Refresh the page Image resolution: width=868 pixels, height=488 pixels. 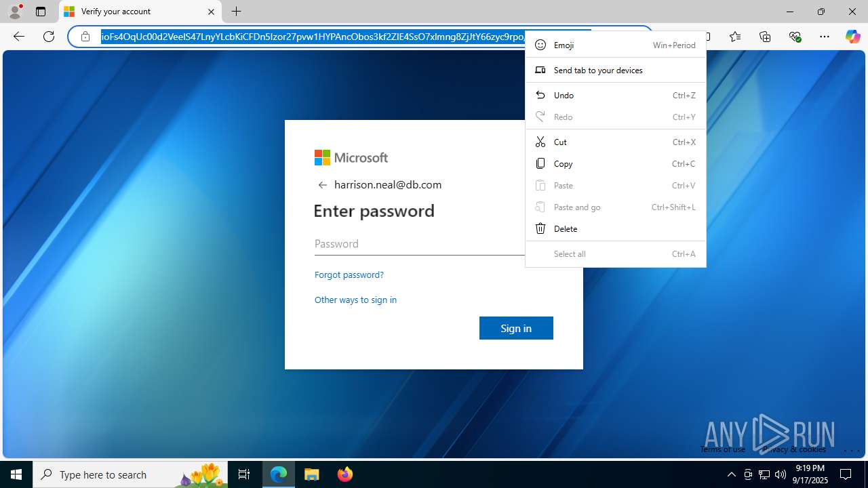click(x=49, y=37)
